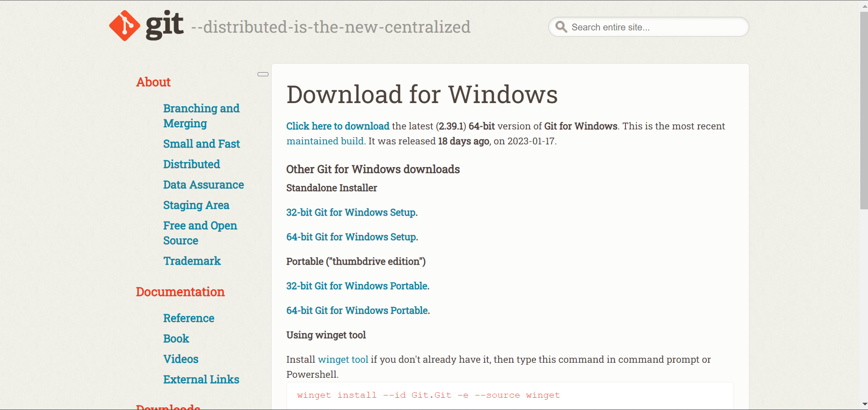Click the '--distributed-is-the-new-centralized' tagline

(x=331, y=27)
